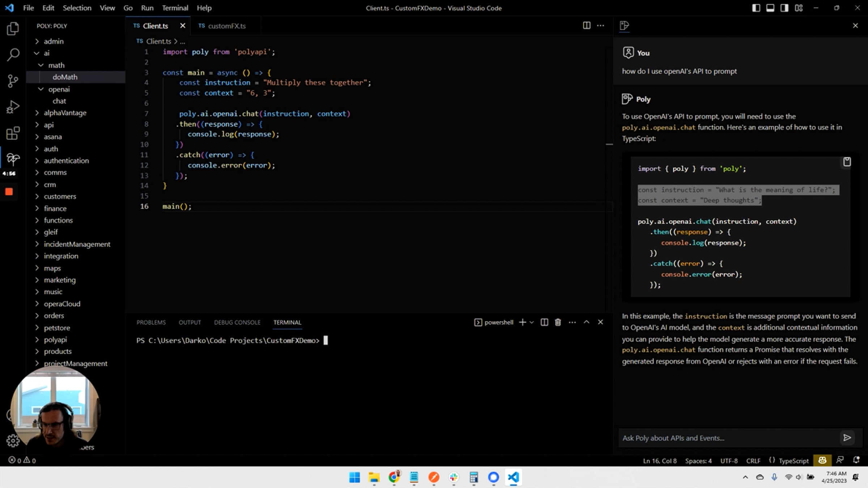Open the Help menu
This screenshot has height=488, width=868.
204,8
